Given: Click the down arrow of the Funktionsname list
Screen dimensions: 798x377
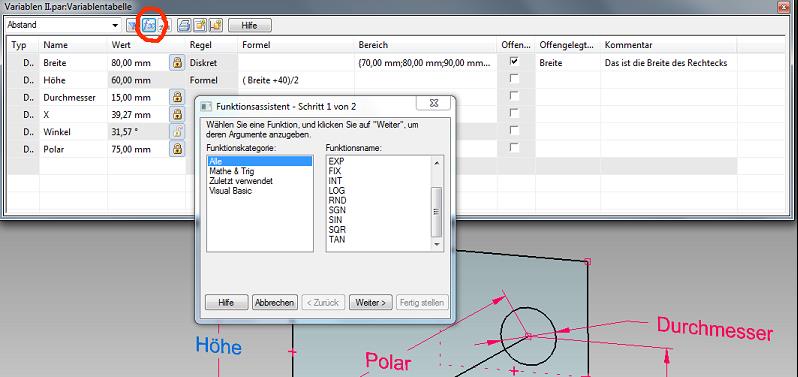Looking at the screenshot, I should (x=436, y=245).
